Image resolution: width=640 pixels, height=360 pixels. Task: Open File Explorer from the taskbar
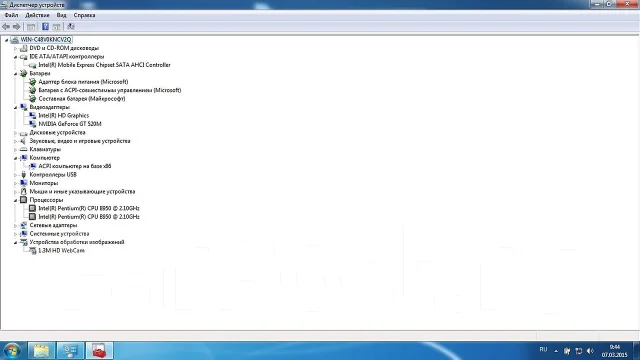41,351
